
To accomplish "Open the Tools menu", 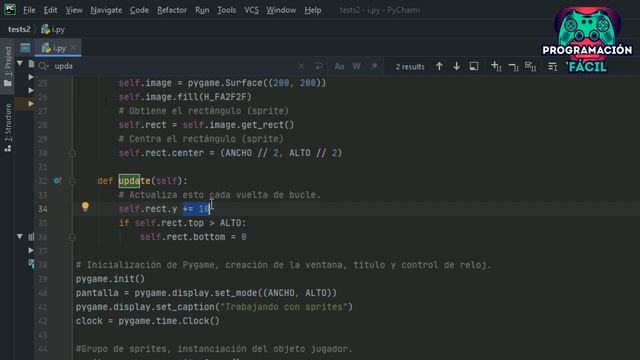I will (x=226, y=10).
